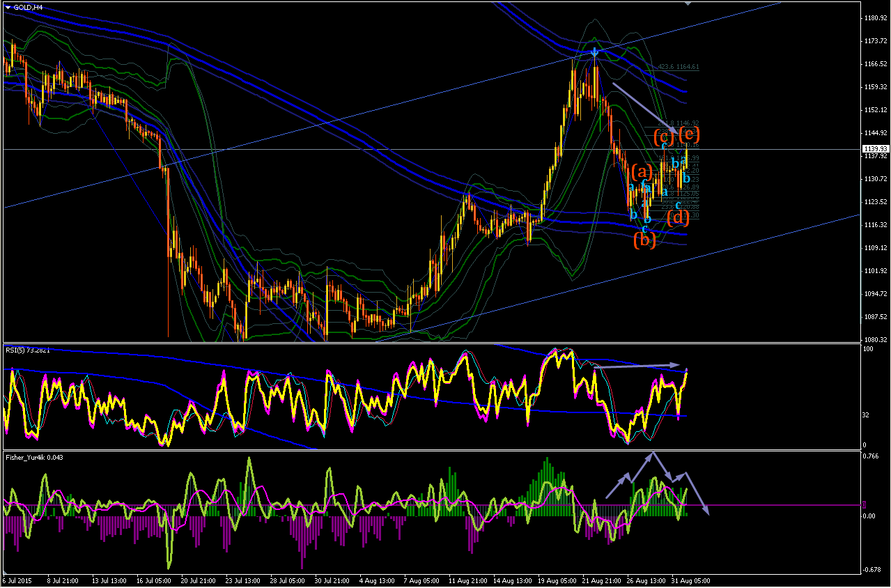Click time axis label 23 Jul 13:00

coord(242,580)
